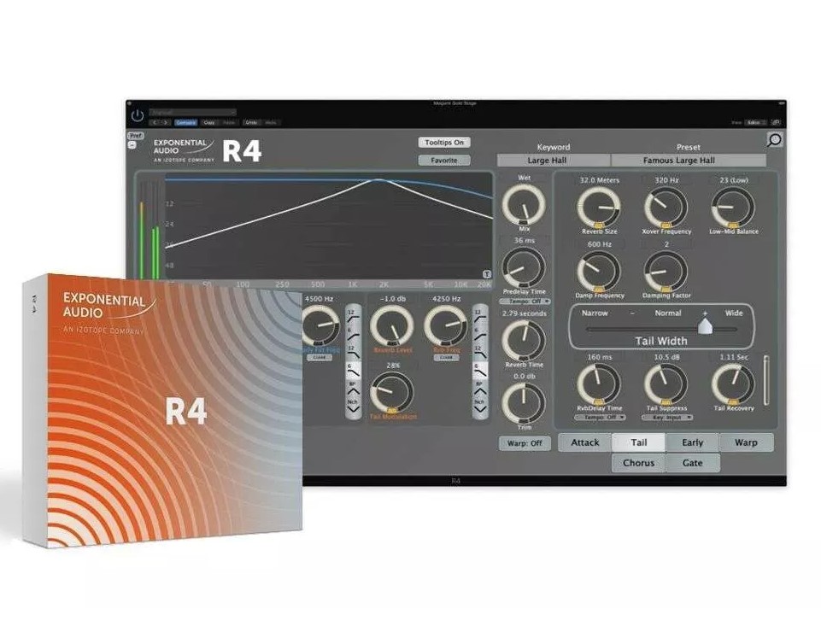Switch to the Early tab

click(x=692, y=442)
